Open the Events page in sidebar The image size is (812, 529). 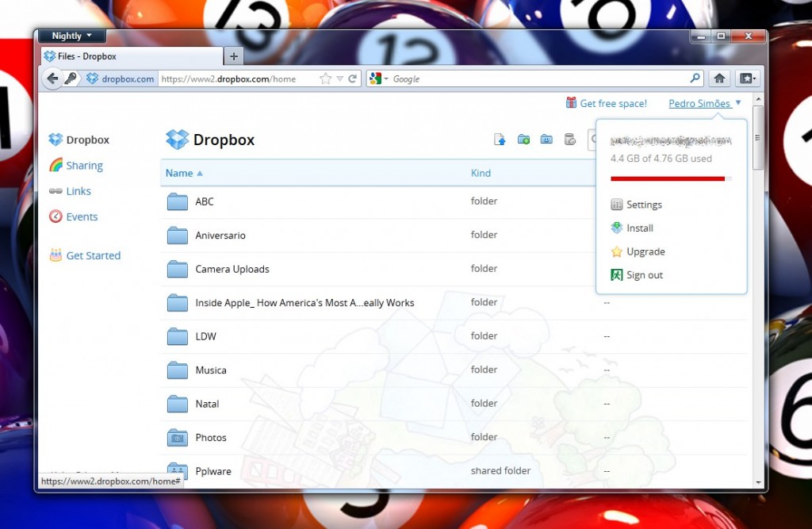click(82, 217)
